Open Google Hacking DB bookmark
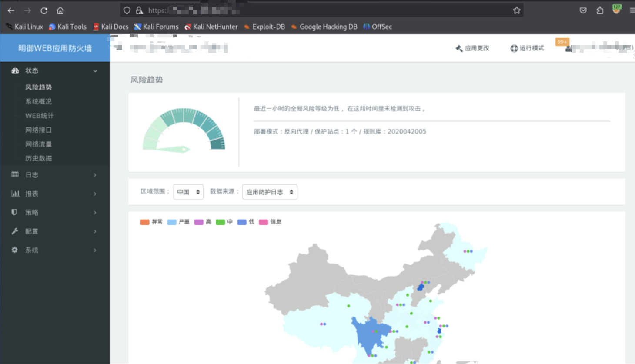 click(x=324, y=27)
